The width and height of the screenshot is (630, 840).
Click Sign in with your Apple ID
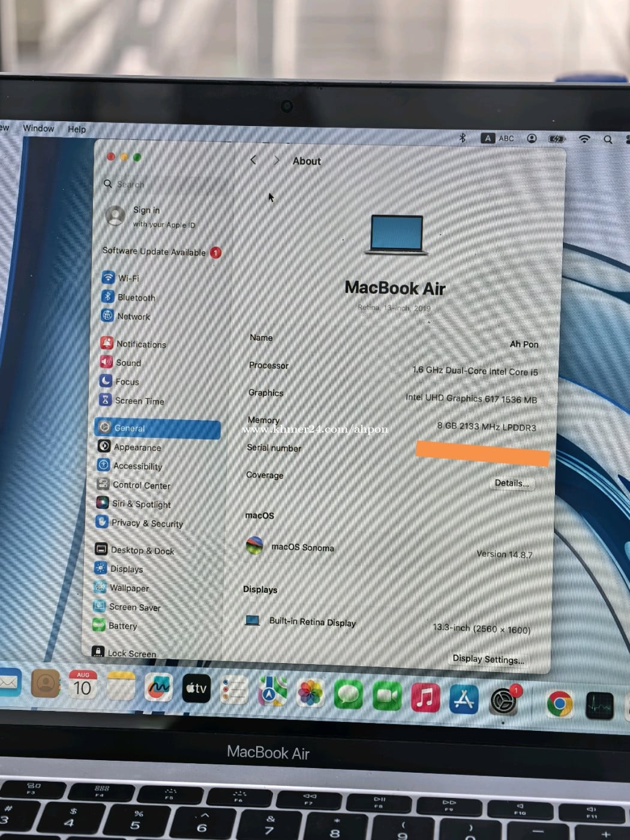(x=150, y=217)
